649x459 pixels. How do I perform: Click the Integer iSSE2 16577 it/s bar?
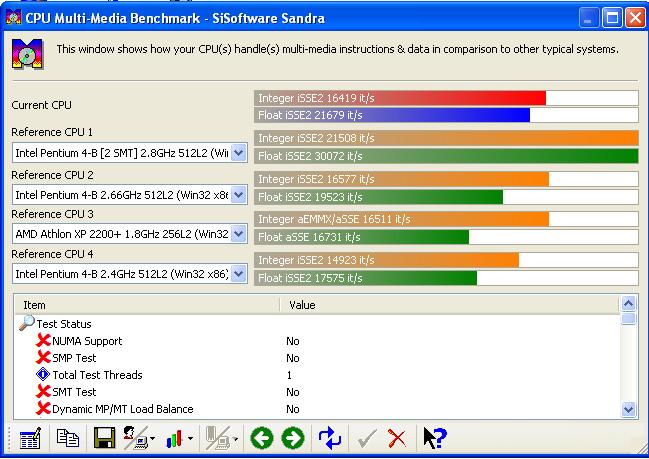point(446,179)
